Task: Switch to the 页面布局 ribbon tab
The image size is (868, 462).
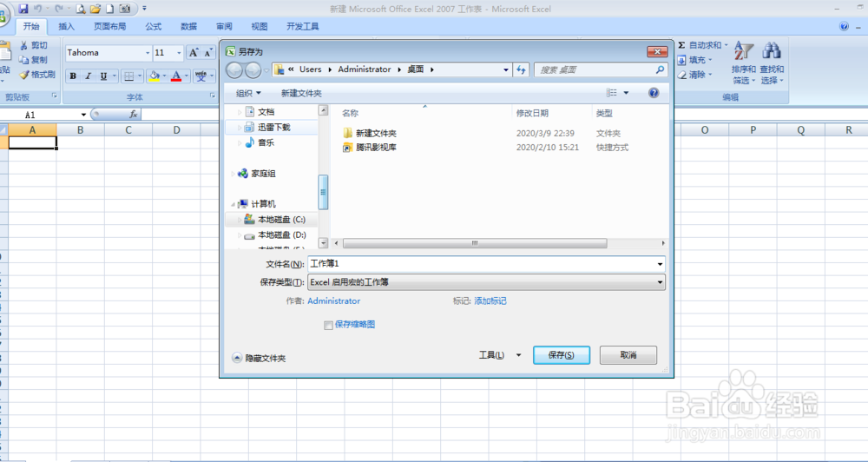Action: [109, 27]
